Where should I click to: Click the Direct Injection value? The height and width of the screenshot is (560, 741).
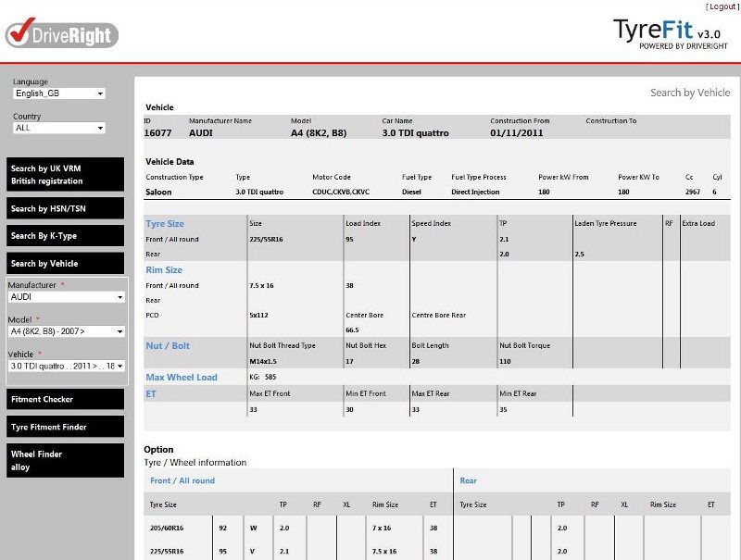pos(475,193)
